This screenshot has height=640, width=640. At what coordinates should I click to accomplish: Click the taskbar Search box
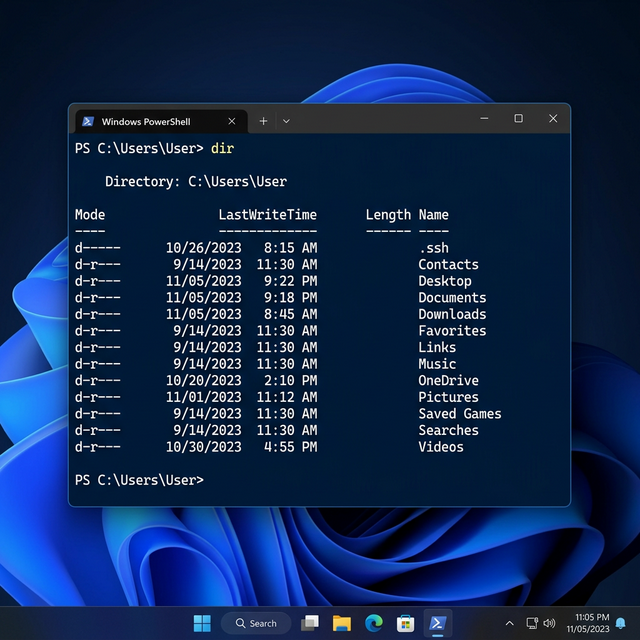[256, 623]
